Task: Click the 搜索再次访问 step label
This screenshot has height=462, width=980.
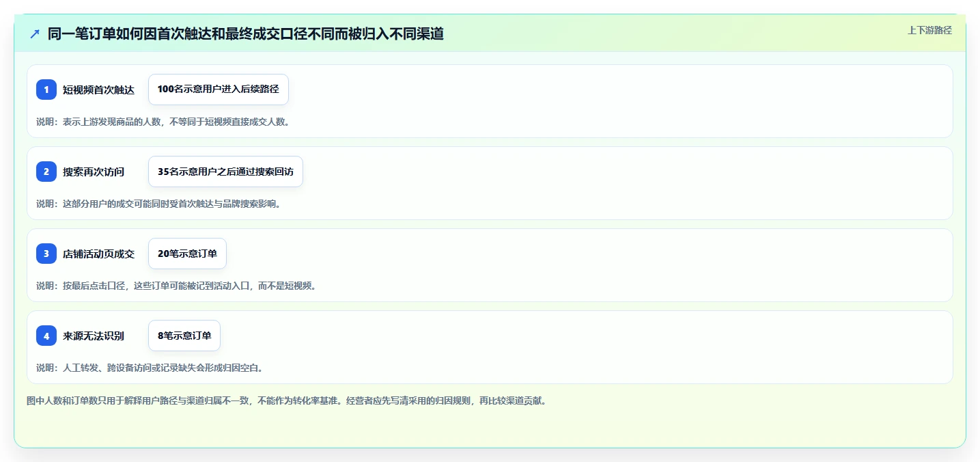Action: (94, 172)
